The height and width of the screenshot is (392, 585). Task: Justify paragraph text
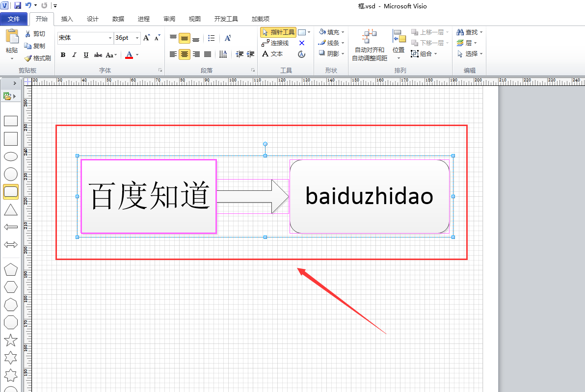208,54
